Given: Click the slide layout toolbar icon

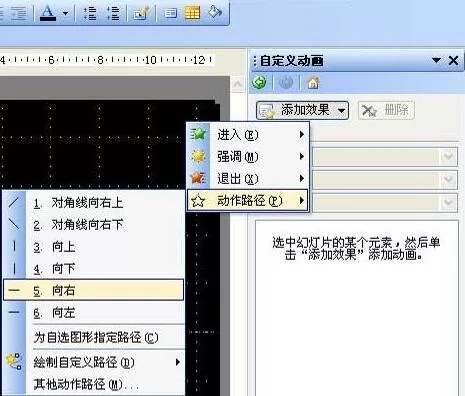Looking at the screenshot, I should [170, 13].
